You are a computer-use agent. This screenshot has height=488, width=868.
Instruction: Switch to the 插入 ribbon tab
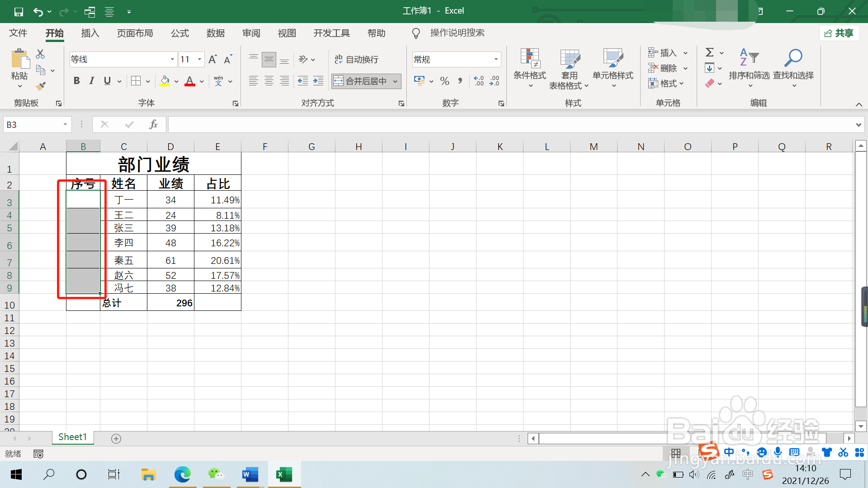[x=90, y=33]
